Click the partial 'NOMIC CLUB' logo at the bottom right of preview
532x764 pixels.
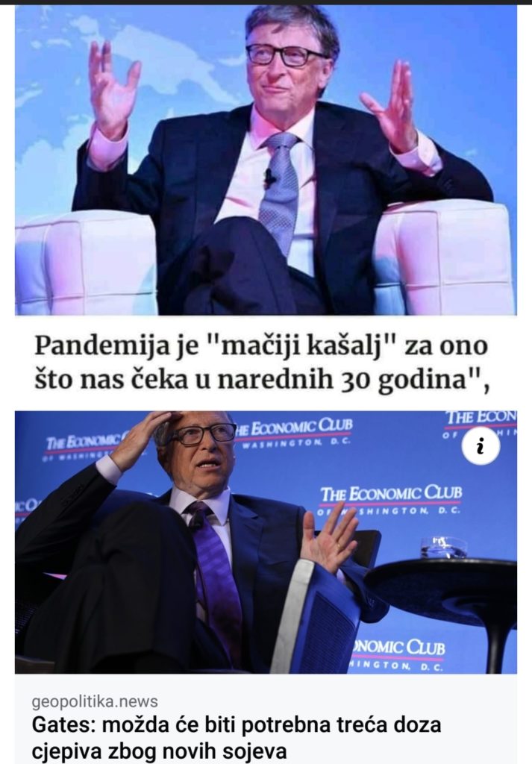[397, 654]
